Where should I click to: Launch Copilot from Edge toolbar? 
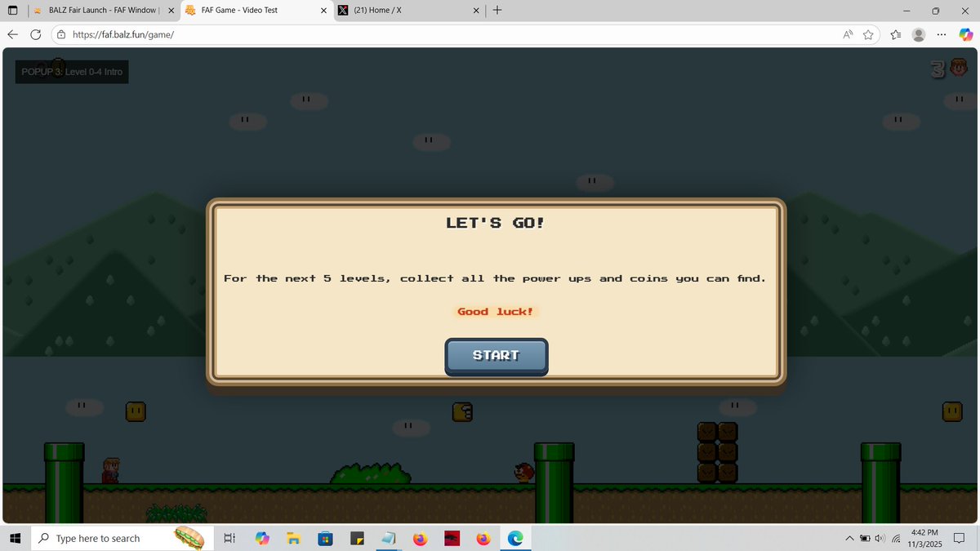point(965,34)
